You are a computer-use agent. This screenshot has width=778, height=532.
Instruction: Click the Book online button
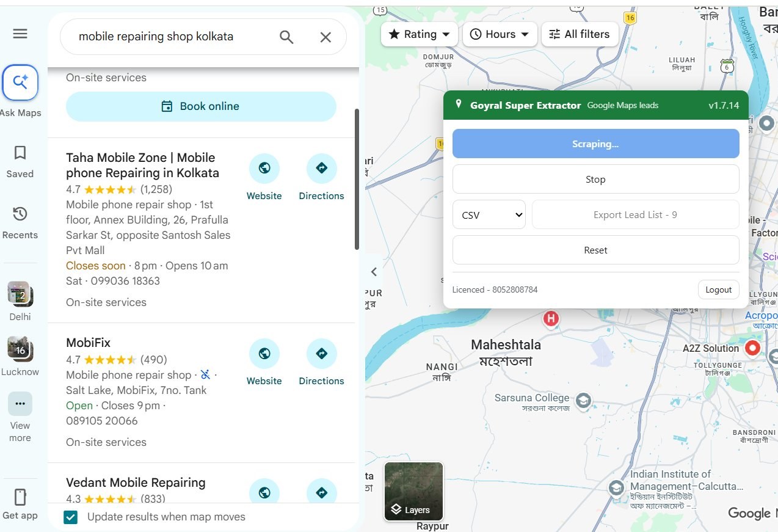(201, 106)
